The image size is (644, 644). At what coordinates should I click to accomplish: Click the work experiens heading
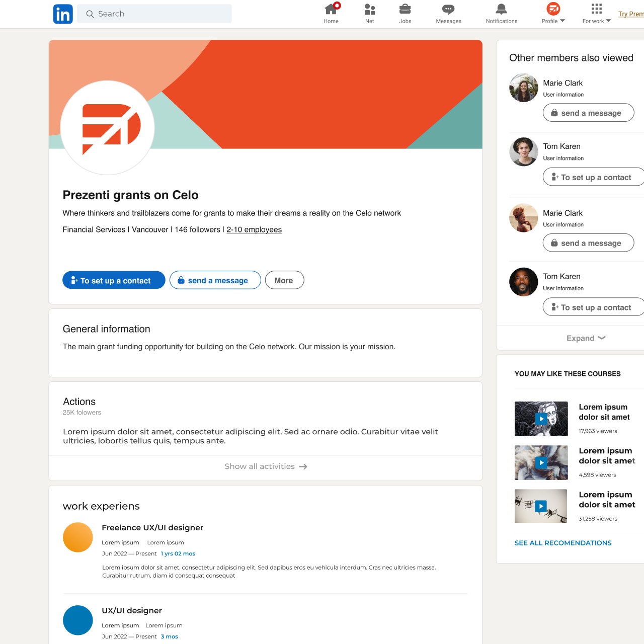[x=101, y=506]
